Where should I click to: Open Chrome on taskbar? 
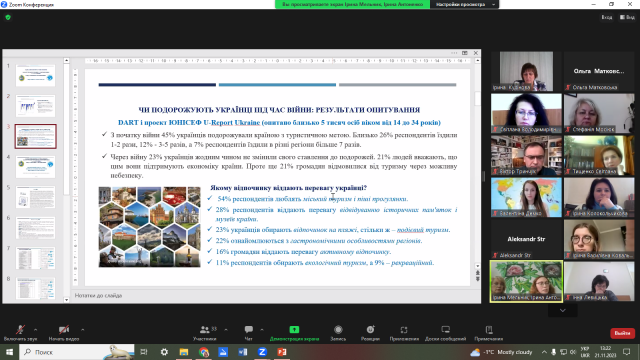[x=204, y=352]
